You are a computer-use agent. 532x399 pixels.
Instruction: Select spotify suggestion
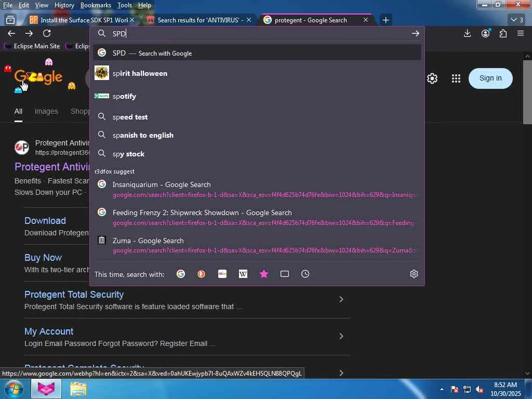click(x=257, y=96)
